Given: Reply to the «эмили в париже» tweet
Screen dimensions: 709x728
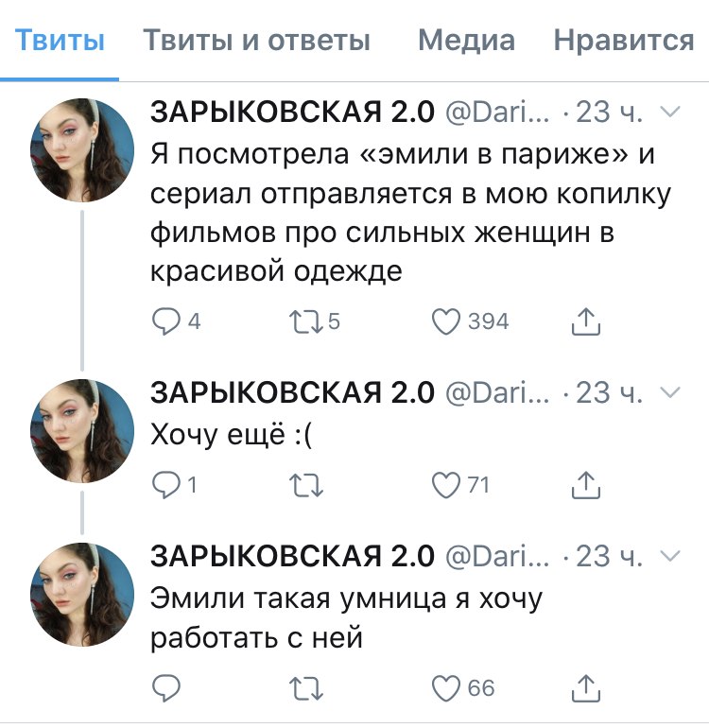Looking at the screenshot, I should point(165,322).
